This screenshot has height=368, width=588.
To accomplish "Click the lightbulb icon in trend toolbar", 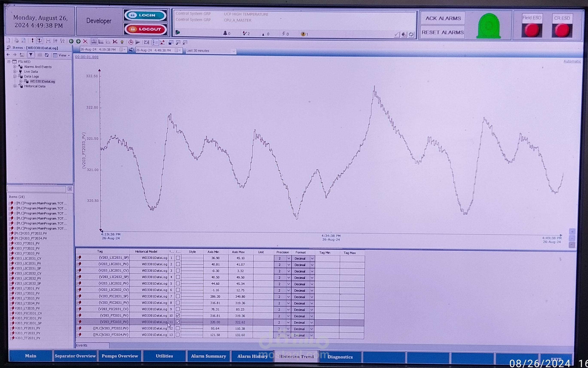I will (122, 42).
